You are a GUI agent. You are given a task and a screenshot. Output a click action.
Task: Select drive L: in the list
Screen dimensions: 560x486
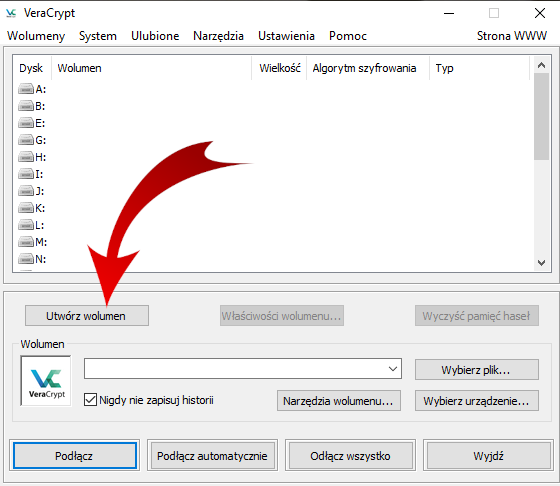point(31,225)
